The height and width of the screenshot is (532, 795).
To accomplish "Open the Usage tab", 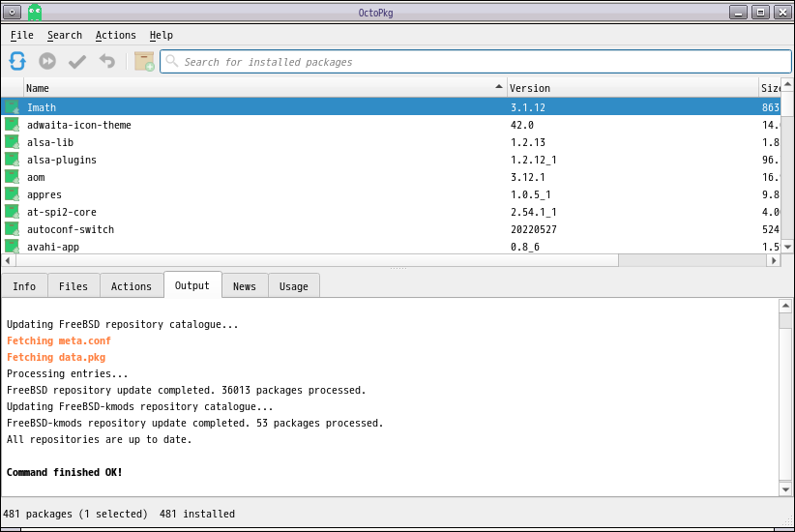I will click(x=294, y=286).
